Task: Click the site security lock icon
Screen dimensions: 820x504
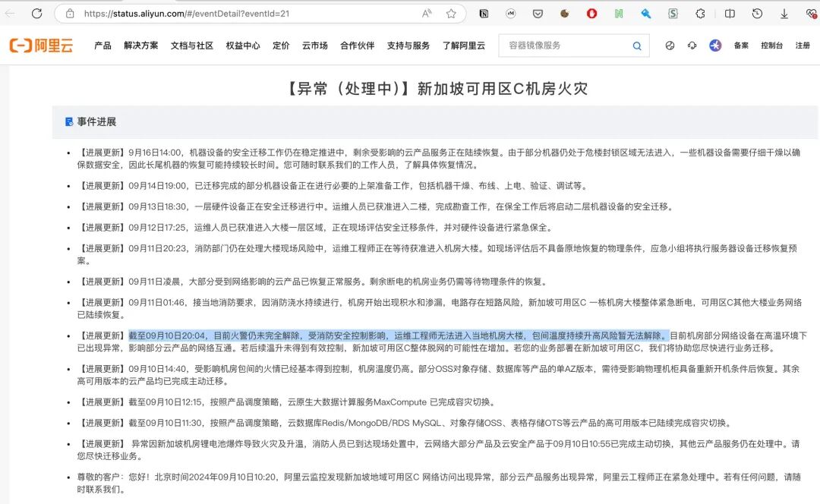Action: pyautogui.click(x=70, y=14)
